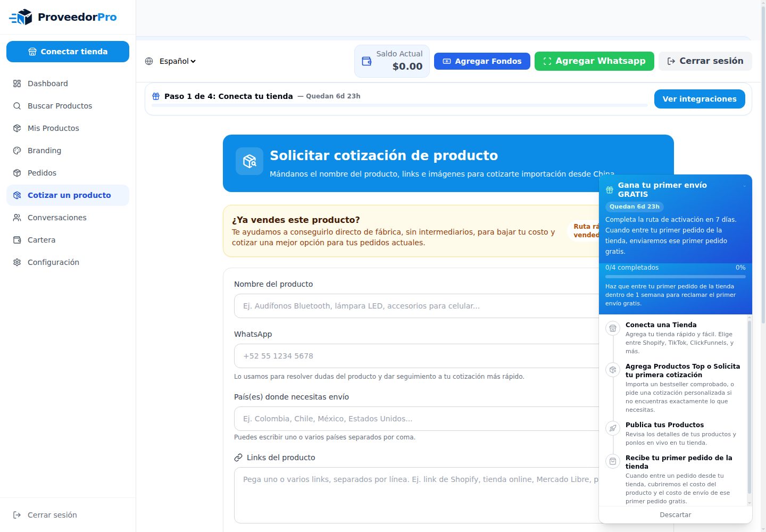Open the Español language dropdown

(x=178, y=61)
